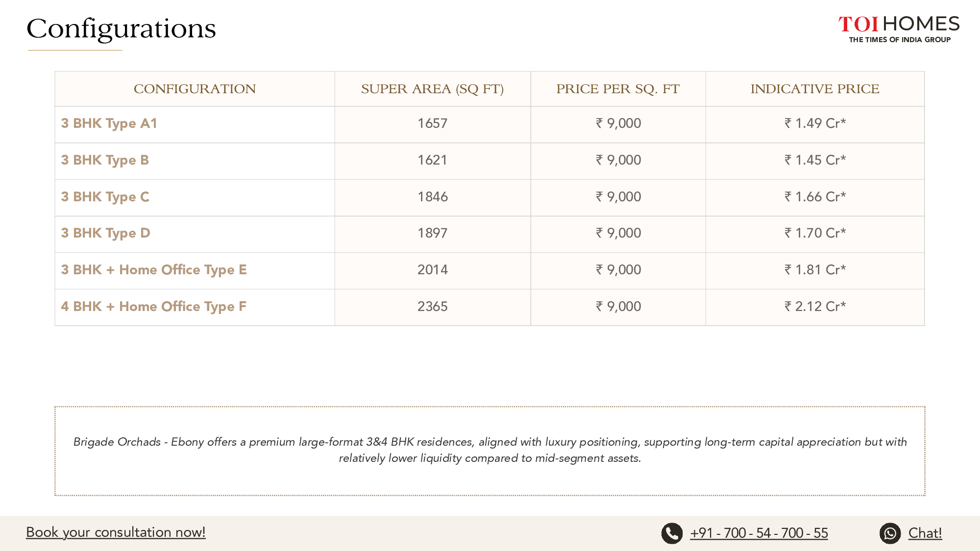Screen dimensions: 980x551
Task: Click the super area value 1846
Action: coord(433,197)
